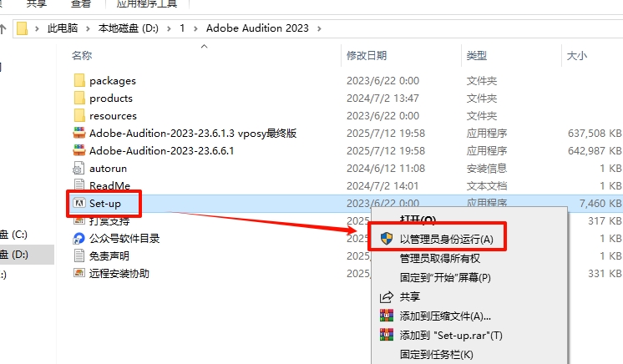Select the 公众号软件目录 file name
Screen dimensions: 623x364
tap(124, 239)
